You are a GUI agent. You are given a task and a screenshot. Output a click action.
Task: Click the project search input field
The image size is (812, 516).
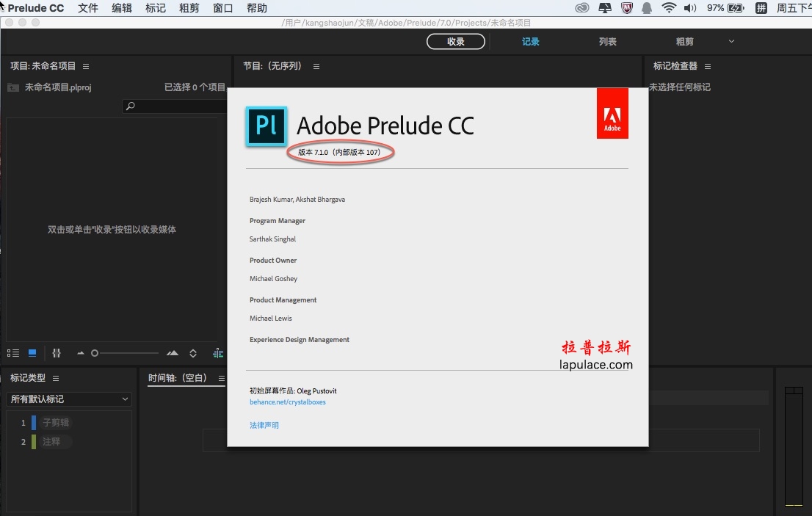coord(175,106)
